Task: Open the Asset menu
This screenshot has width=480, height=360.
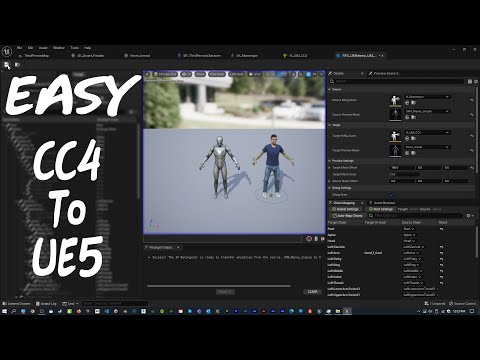Action: tap(43, 48)
